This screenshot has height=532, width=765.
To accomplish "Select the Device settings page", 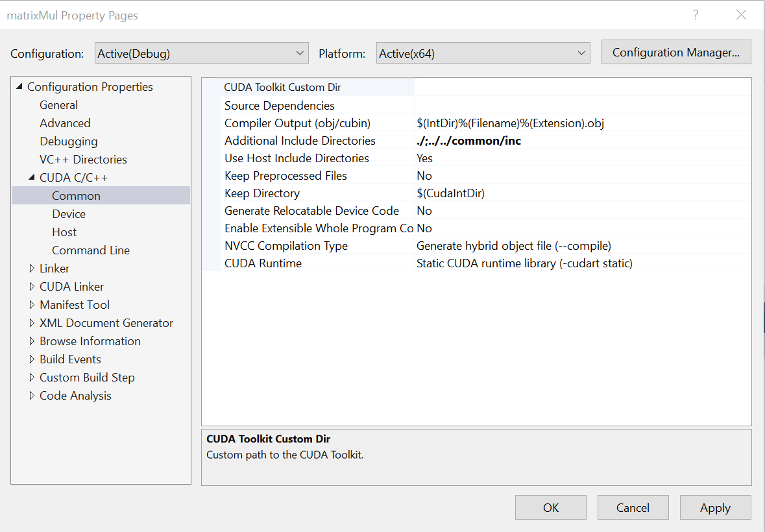I will point(68,213).
